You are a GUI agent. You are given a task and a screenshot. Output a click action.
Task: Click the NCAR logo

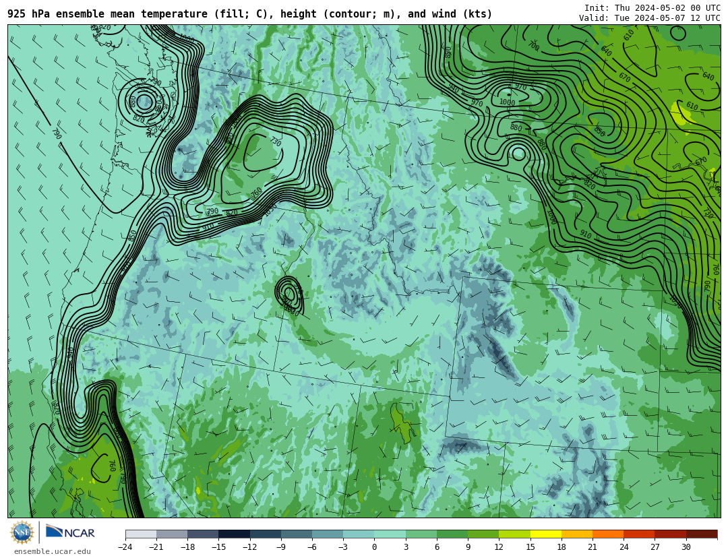click(70, 532)
